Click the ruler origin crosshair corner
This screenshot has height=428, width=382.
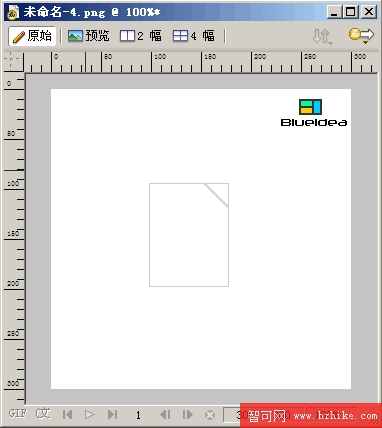coord(13,62)
